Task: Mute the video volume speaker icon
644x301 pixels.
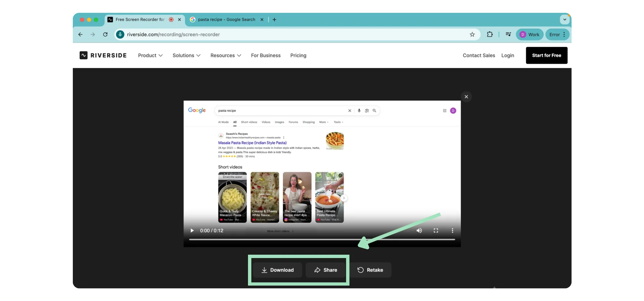Action: pyautogui.click(x=419, y=231)
